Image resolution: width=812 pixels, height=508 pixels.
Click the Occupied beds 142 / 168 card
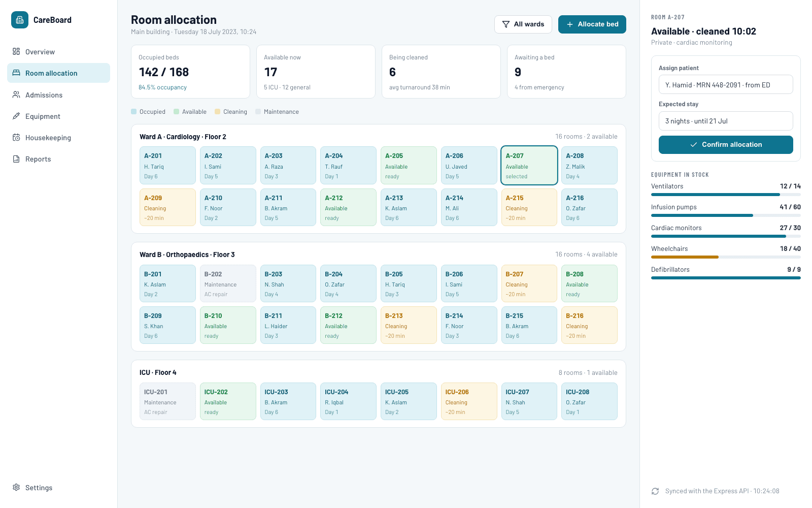(190, 72)
